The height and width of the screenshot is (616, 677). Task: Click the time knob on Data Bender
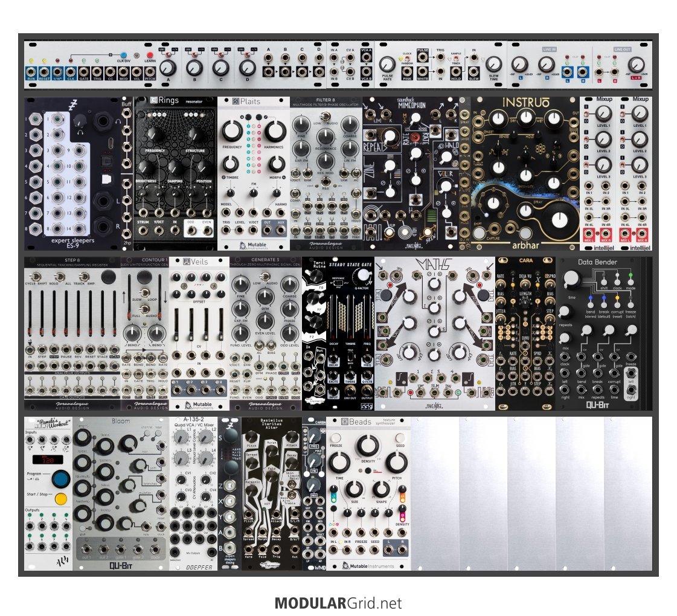(571, 280)
